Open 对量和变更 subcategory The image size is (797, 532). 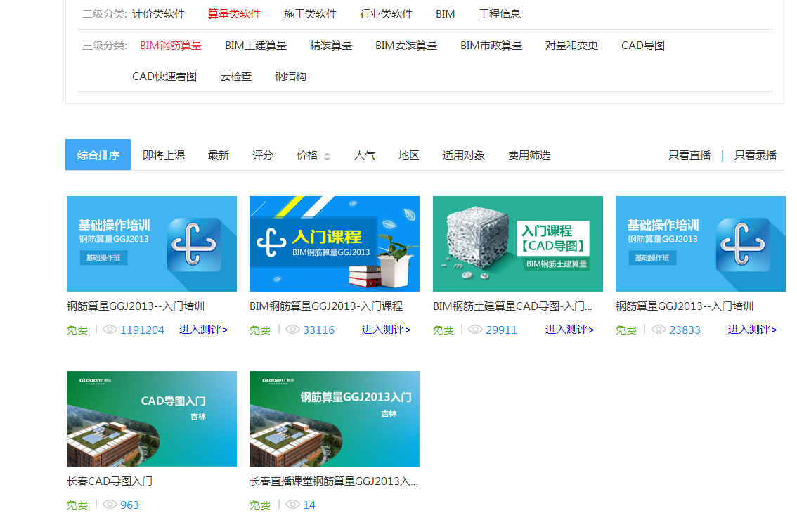[571, 46]
